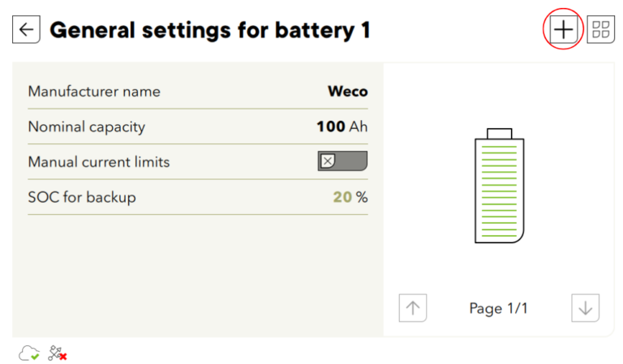Click the Manual current limits label
The width and height of the screenshot is (623, 364).
coord(99,161)
